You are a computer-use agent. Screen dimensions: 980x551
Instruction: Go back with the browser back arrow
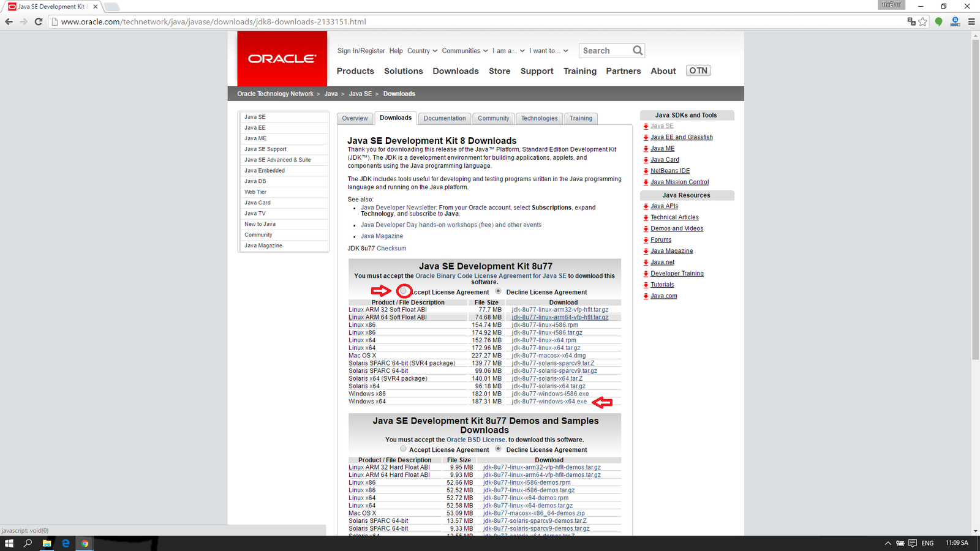click(9, 21)
